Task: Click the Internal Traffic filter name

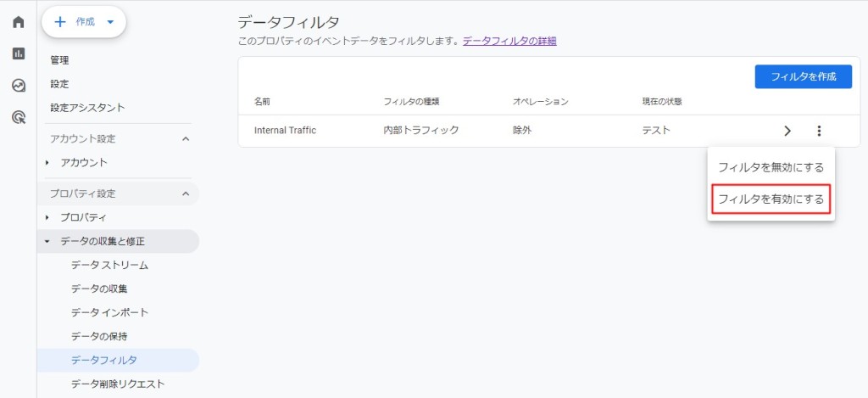Action: (285, 131)
